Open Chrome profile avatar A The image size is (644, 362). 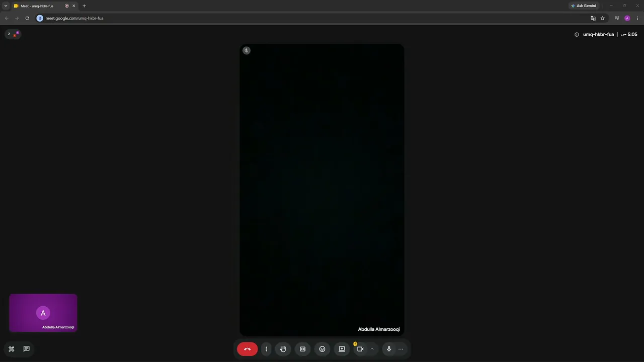(627, 18)
